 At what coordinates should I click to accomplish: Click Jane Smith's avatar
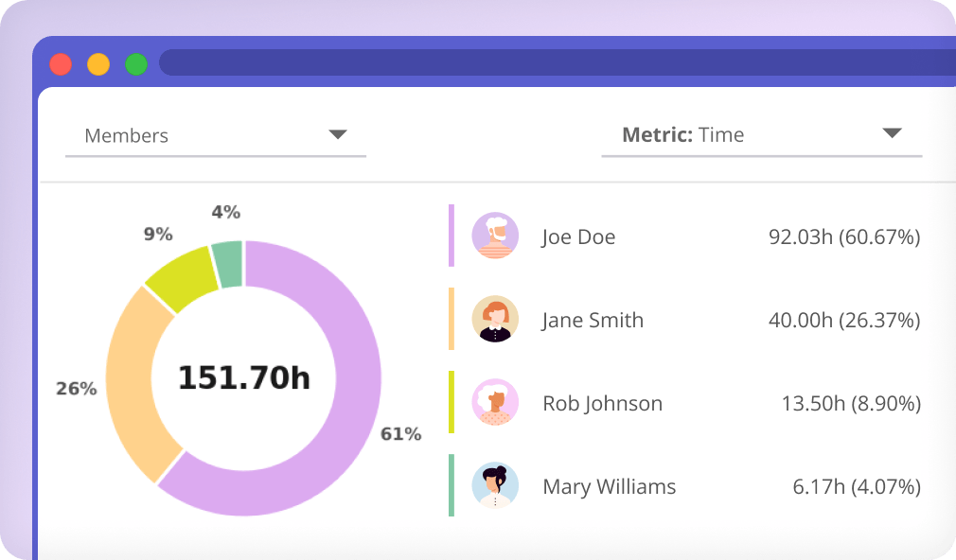495,320
